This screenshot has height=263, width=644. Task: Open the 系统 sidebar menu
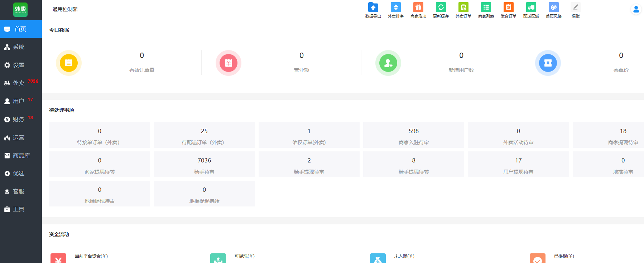pos(19,47)
